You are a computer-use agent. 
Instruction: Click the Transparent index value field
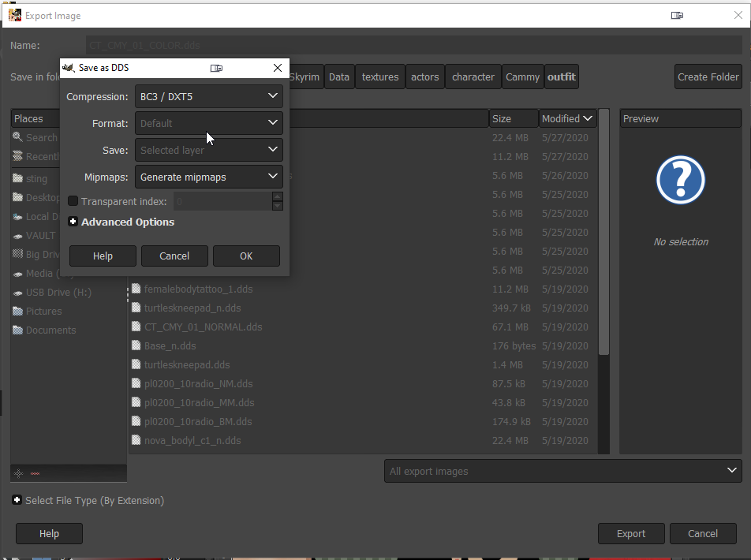tap(222, 201)
